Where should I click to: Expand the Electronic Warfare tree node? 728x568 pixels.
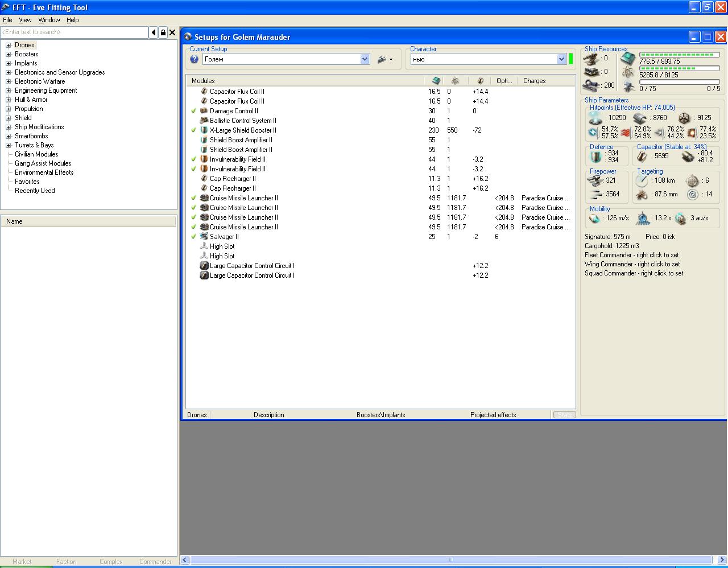coord(9,81)
